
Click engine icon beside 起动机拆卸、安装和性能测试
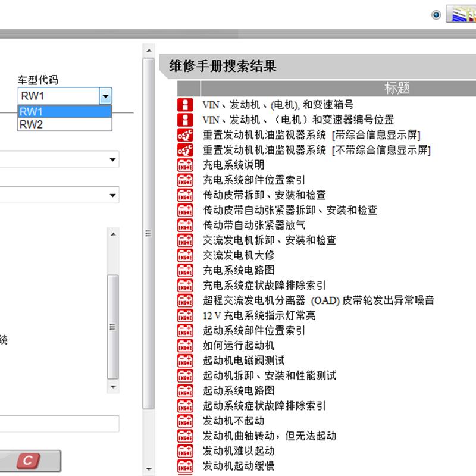185,375
